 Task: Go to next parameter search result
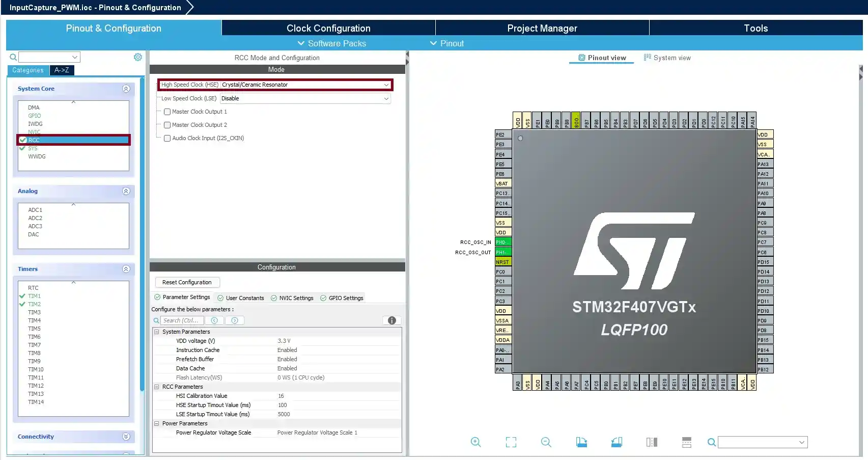tap(235, 320)
